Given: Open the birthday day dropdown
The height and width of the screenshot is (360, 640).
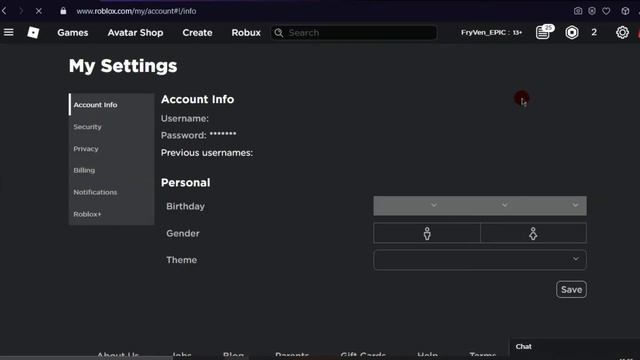Looking at the screenshot, I should pyautogui.click(x=480, y=205).
